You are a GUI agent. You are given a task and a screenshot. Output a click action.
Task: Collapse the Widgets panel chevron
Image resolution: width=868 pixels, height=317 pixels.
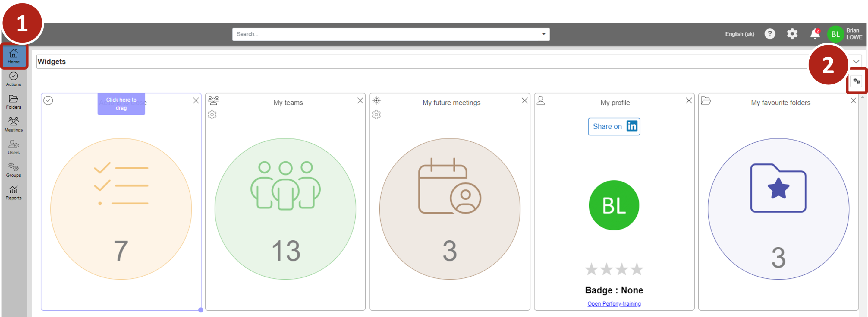coord(856,61)
